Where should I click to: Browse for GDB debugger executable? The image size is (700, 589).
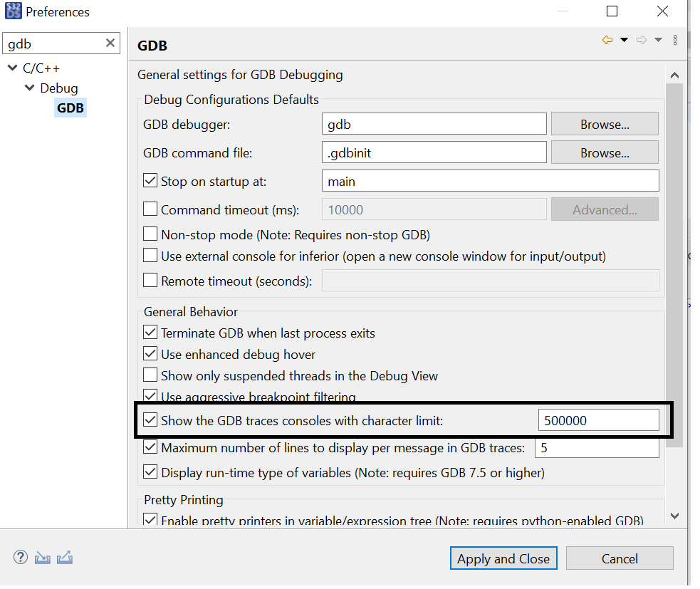coord(605,124)
